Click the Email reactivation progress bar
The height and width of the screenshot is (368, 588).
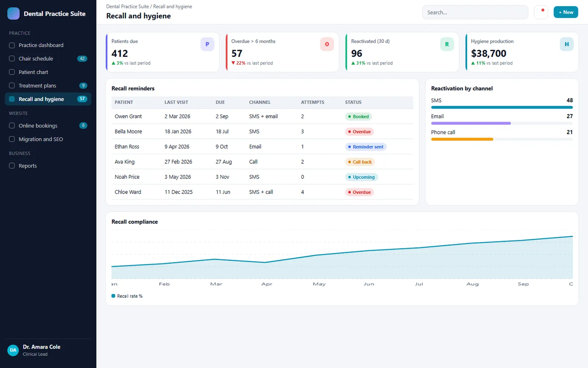(x=502, y=123)
